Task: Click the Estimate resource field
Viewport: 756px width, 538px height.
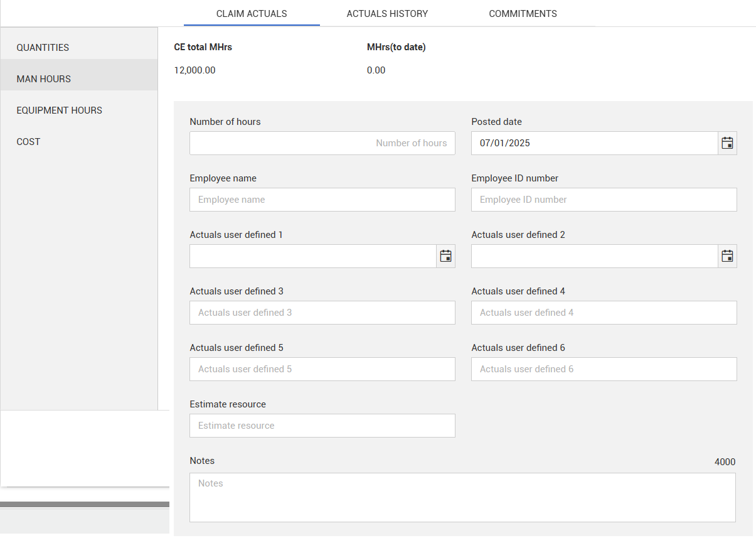Action: 322,426
